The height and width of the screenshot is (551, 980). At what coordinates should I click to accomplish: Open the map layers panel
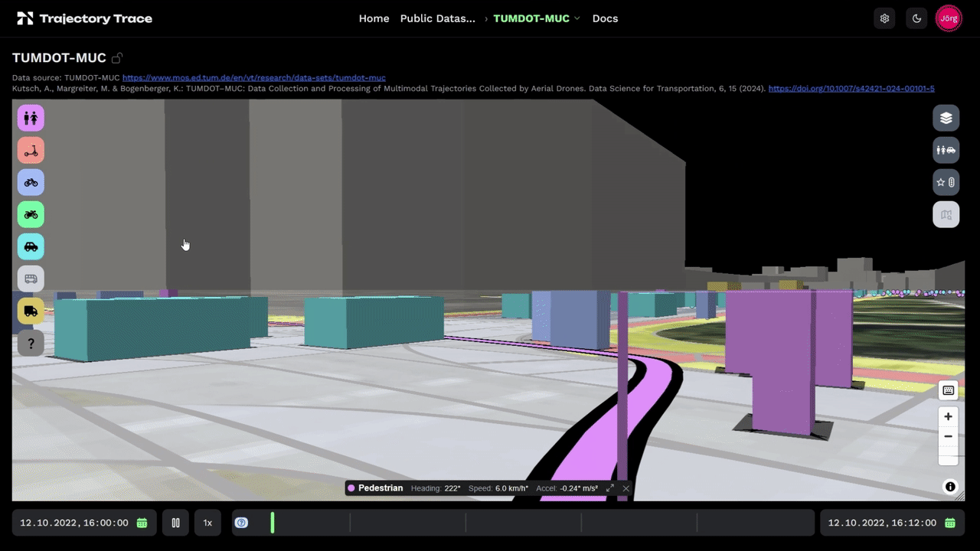[x=946, y=118]
